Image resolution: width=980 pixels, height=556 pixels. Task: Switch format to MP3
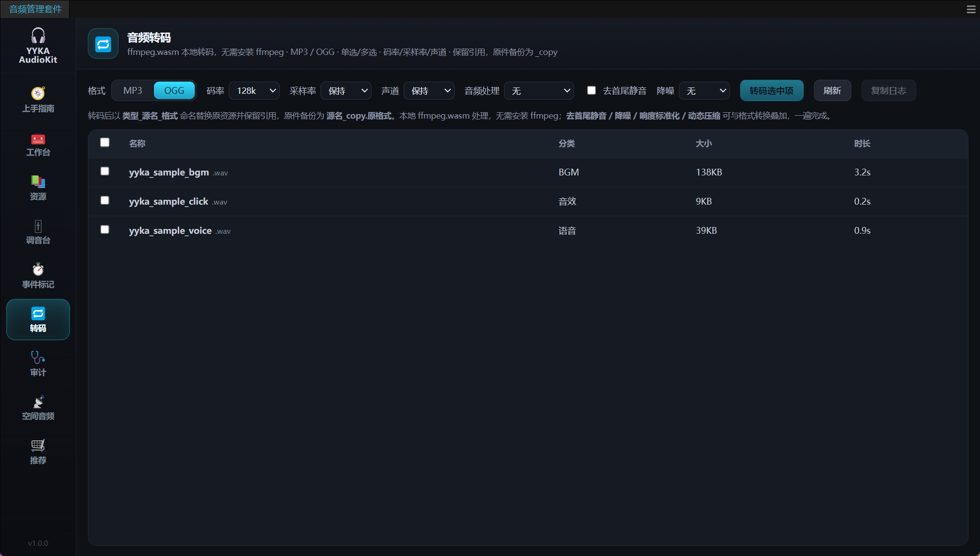[133, 91]
